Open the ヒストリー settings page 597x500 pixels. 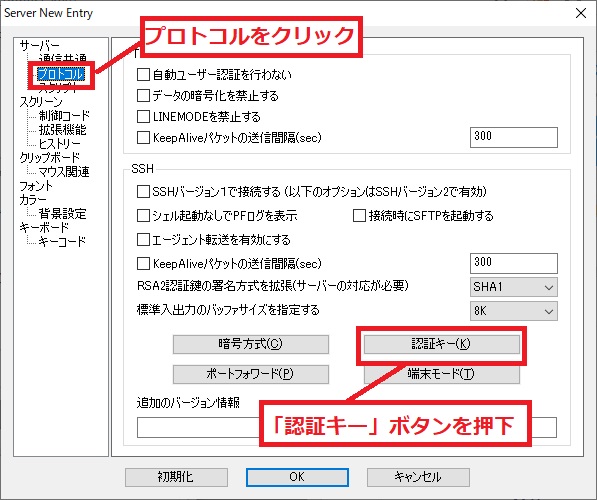tap(59, 144)
